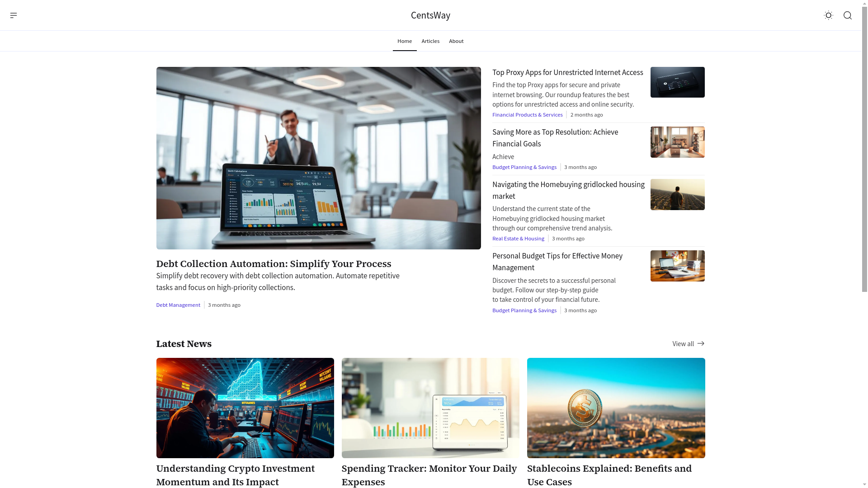The image size is (868, 488).
Task: Open Navigating the Homebuying gridlocked housing market
Action: 568,190
